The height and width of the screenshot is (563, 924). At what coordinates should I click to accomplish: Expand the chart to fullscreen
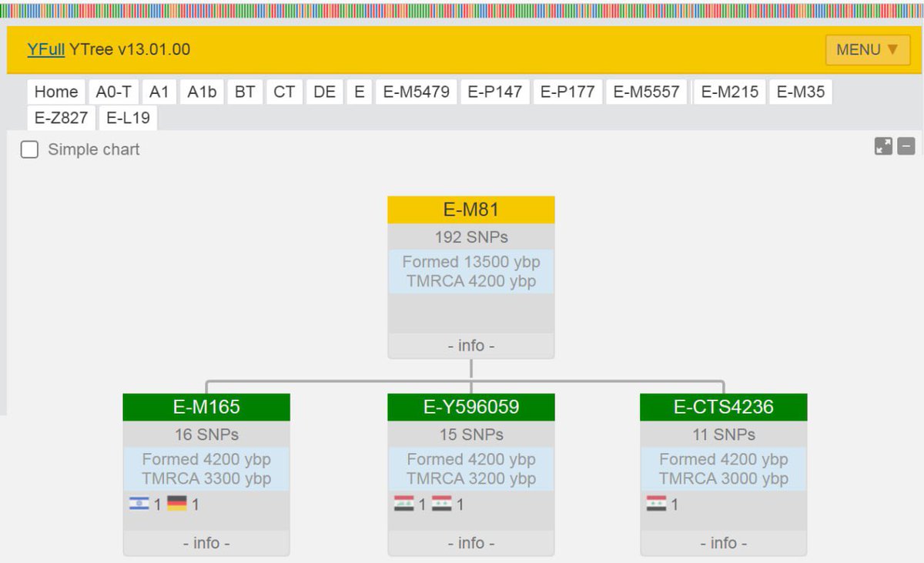[883, 146]
